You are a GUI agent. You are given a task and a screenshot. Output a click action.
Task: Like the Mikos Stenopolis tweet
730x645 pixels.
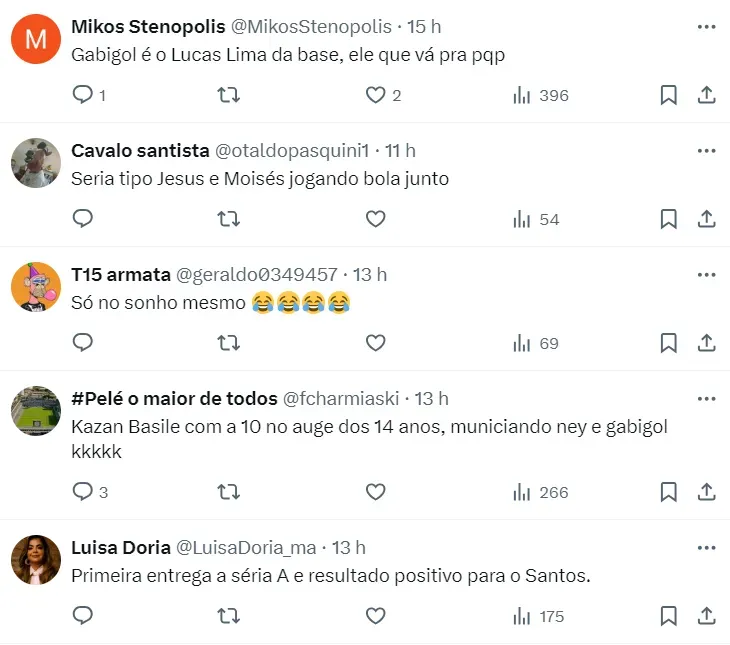click(375, 95)
